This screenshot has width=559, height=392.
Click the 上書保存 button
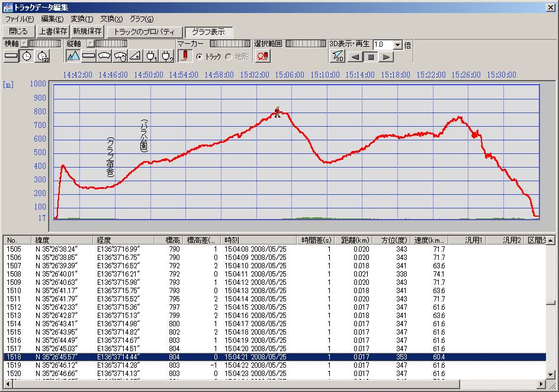[53, 31]
